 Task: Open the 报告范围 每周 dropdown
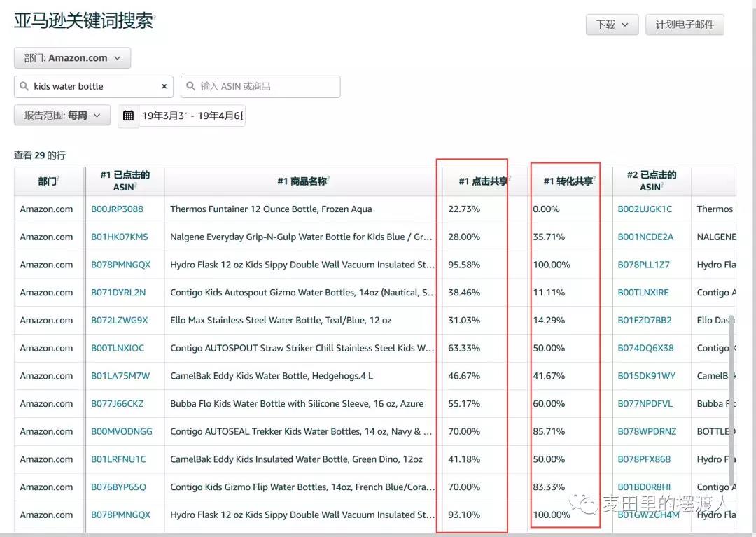click(x=62, y=116)
